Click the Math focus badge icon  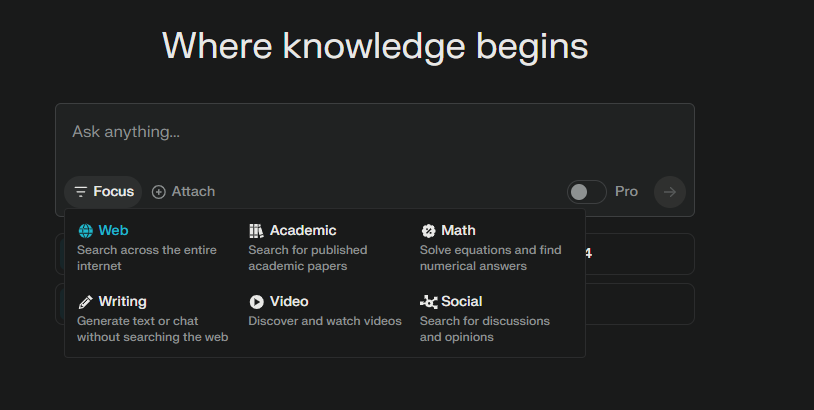[x=428, y=230]
